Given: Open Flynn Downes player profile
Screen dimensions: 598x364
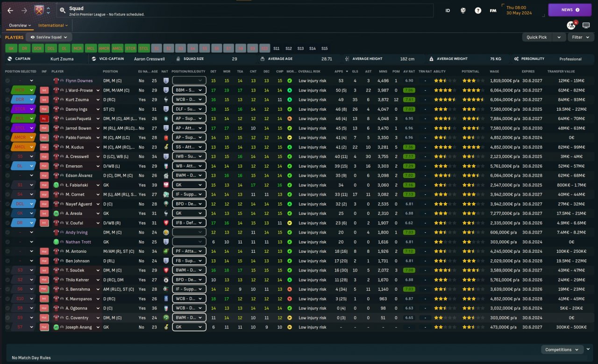Looking at the screenshot, I should tap(79, 81).
